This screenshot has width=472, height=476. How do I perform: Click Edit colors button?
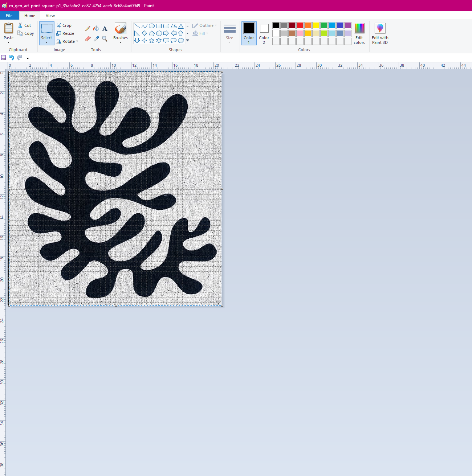click(x=359, y=33)
